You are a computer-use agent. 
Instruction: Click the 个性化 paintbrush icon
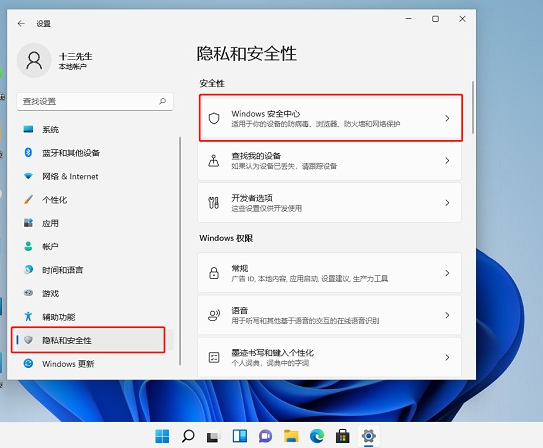tap(28, 199)
